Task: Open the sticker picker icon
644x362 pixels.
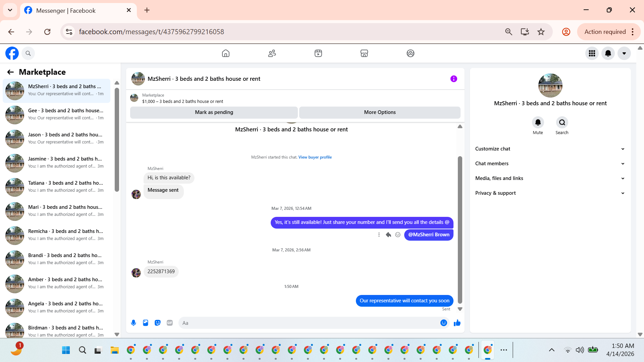Action: click(x=158, y=323)
